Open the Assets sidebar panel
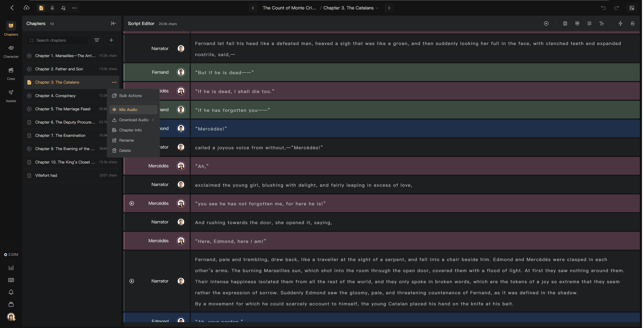This screenshot has width=644, height=328. pyautogui.click(x=11, y=96)
